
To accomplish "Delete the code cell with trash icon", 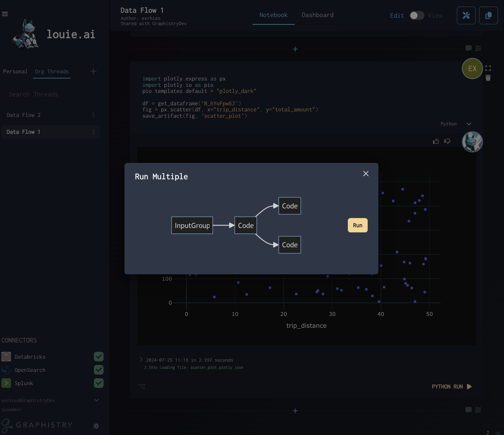I will click(x=488, y=78).
